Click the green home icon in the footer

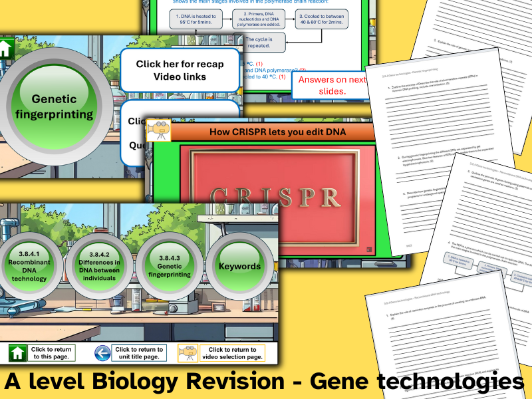pos(17,351)
